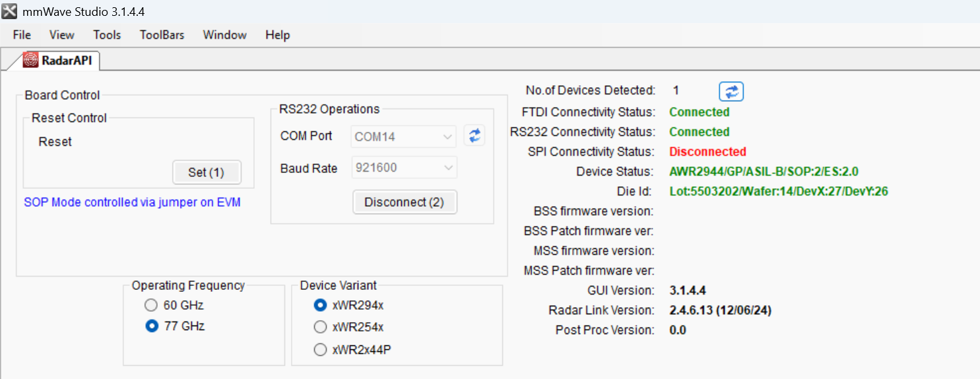This screenshot has width=980, height=379.
Task: Click the Post Proc Version 0.0 value
Action: (x=678, y=329)
